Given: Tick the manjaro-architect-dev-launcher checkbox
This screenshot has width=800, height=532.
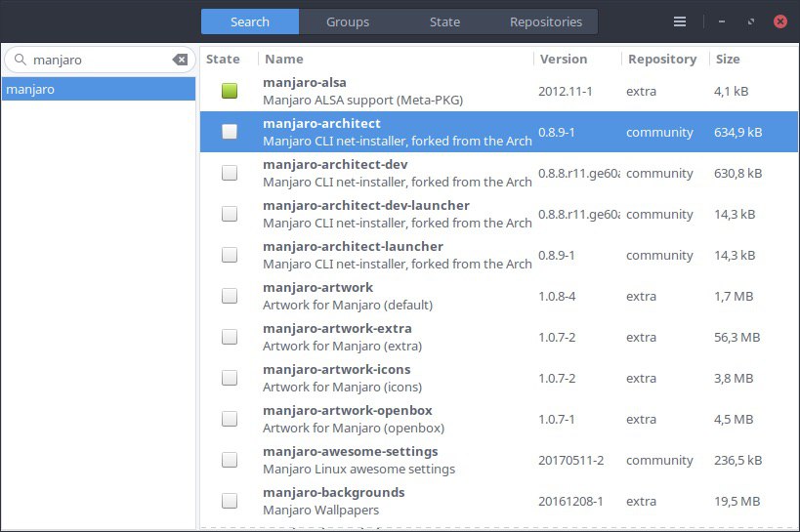Looking at the screenshot, I should [230, 214].
